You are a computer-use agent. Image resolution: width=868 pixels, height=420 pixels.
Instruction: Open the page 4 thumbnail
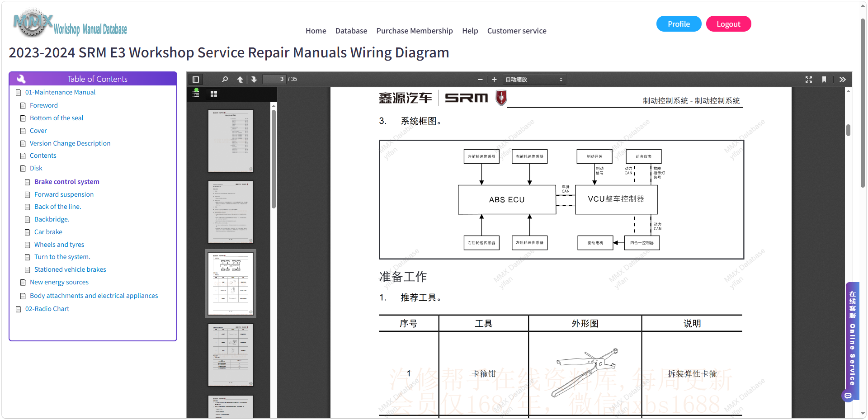[231, 355]
